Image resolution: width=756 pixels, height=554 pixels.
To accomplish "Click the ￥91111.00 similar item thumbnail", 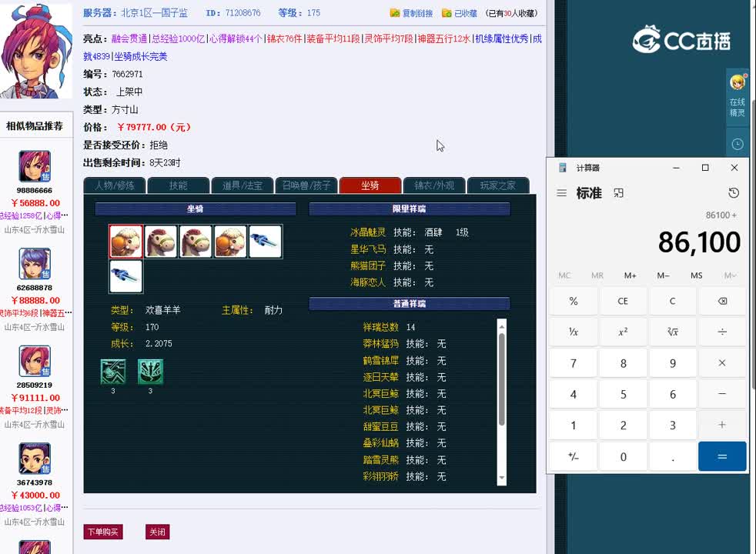I will 35,361.
